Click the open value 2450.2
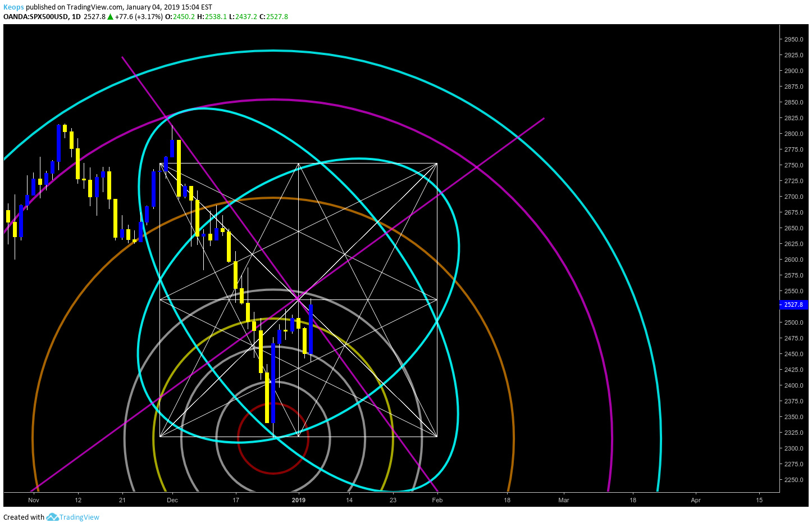Image resolution: width=812 pixels, height=527 pixels. tap(184, 17)
